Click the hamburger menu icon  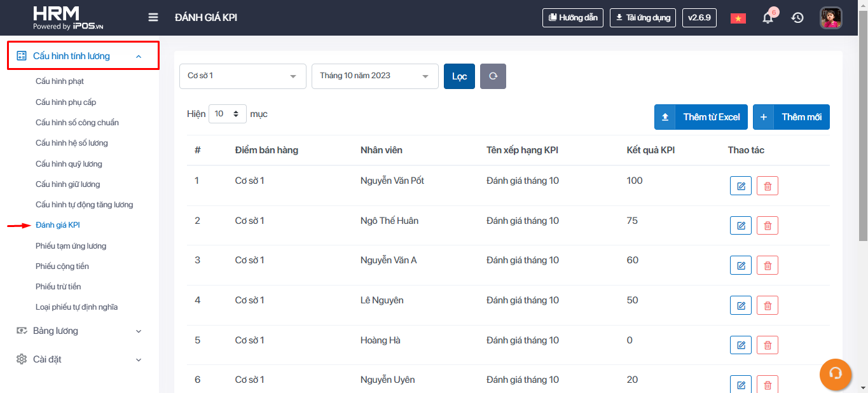153,17
